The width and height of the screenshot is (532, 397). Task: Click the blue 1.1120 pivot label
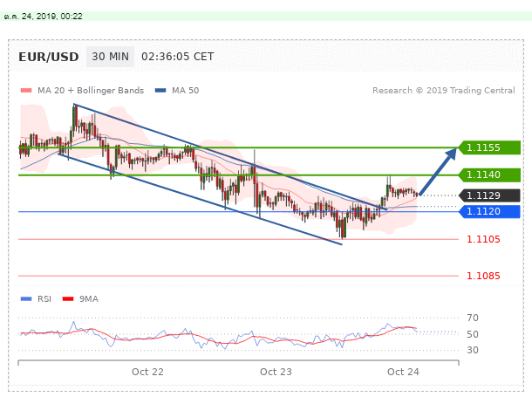point(489,211)
